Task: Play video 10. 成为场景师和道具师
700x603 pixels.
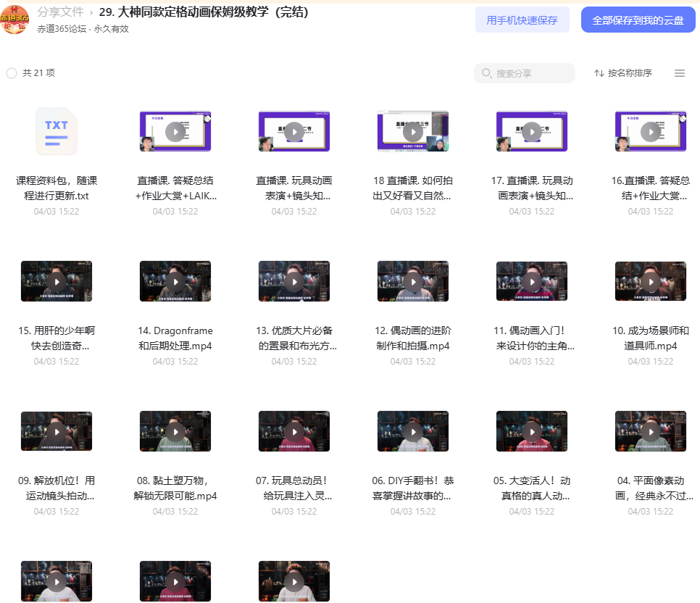Action: click(651, 281)
